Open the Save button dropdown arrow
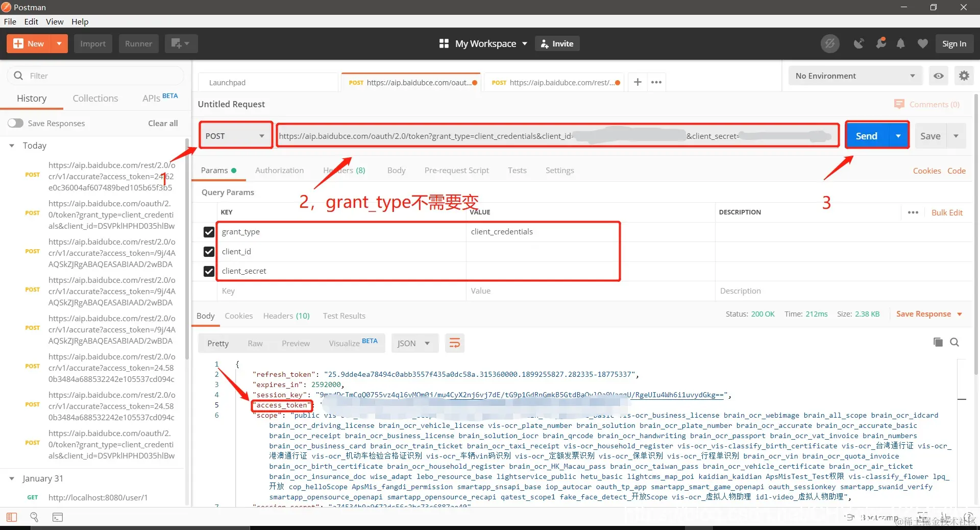Screen dimensions: 980x530 (x=956, y=136)
